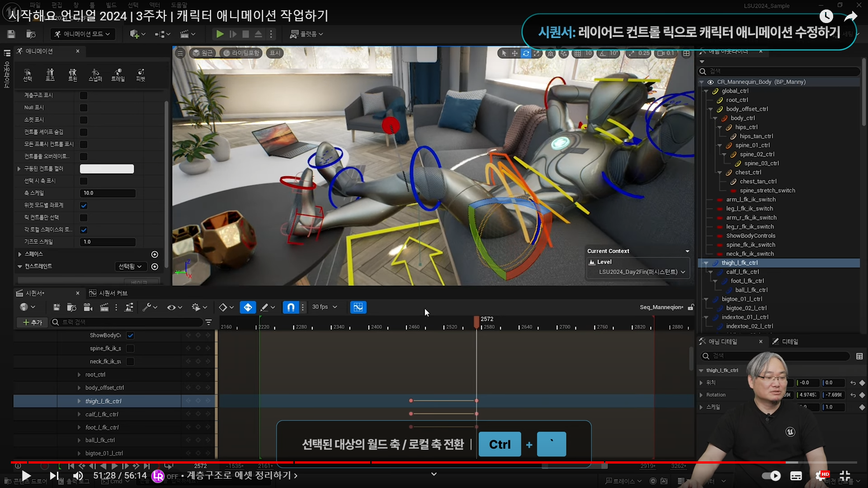Click the save icon in main toolbar
The width and height of the screenshot is (868, 488).
click(x=11, y=34)
